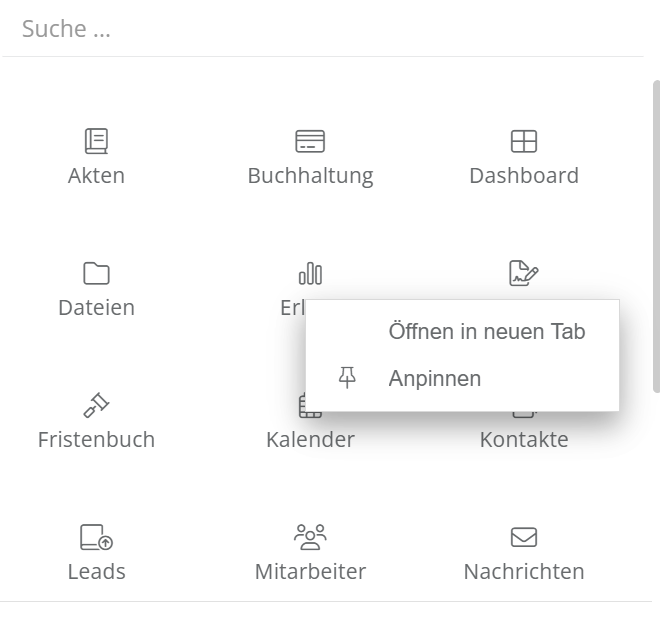The width and height of the screenshot is (660, 628).
Task: Click the Buchhaltung text label
Action: 310,176
